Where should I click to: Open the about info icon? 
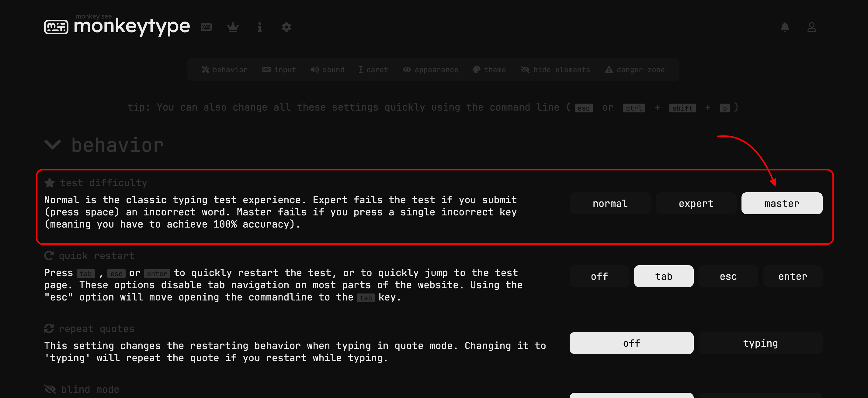pyautogui.click(x=259, y=27)
